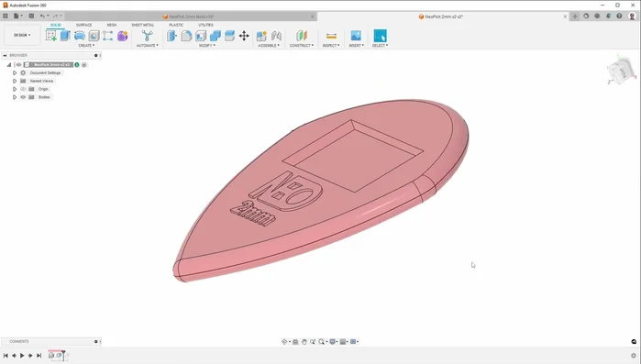
Task: Select the Rectangular Pattern tool
Action: 108,36
